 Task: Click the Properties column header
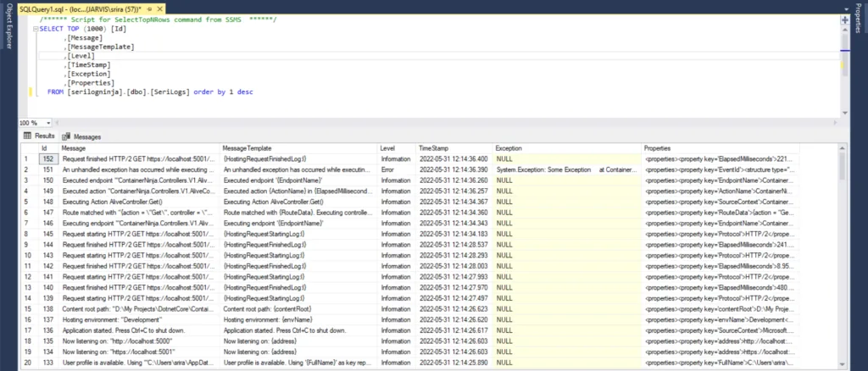pyautogui.click(x=721, y=148)
